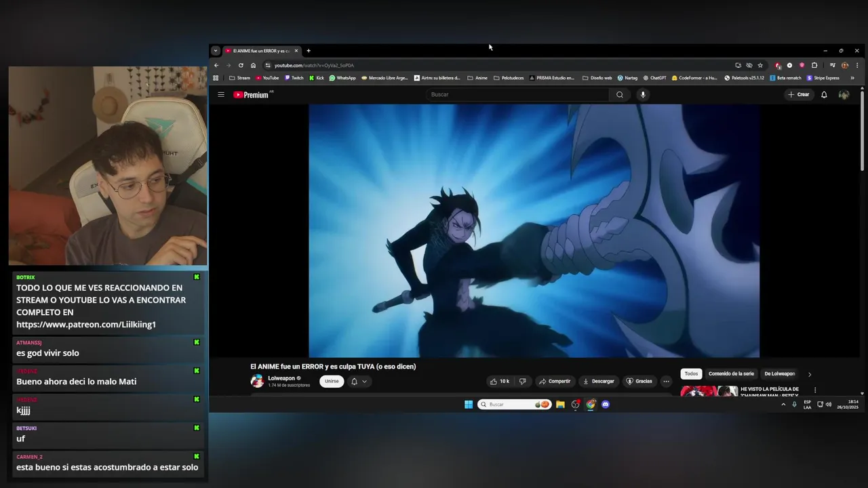Open Chrome apps grid in bookmarks bar
This screenshot has height=488, width=868.
pos(216,78)
